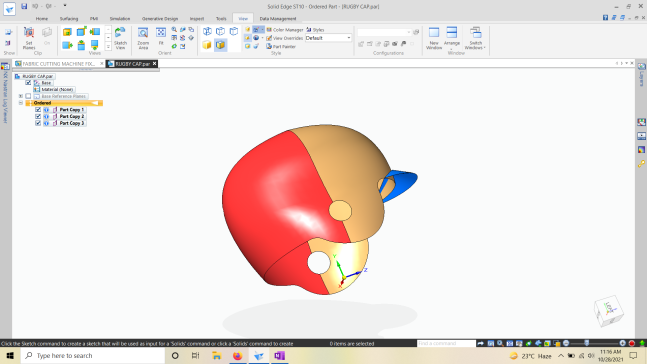Open the Generative Design ribbon tab
The width and height of the screenshot is (647, 364).
(160, 19)
